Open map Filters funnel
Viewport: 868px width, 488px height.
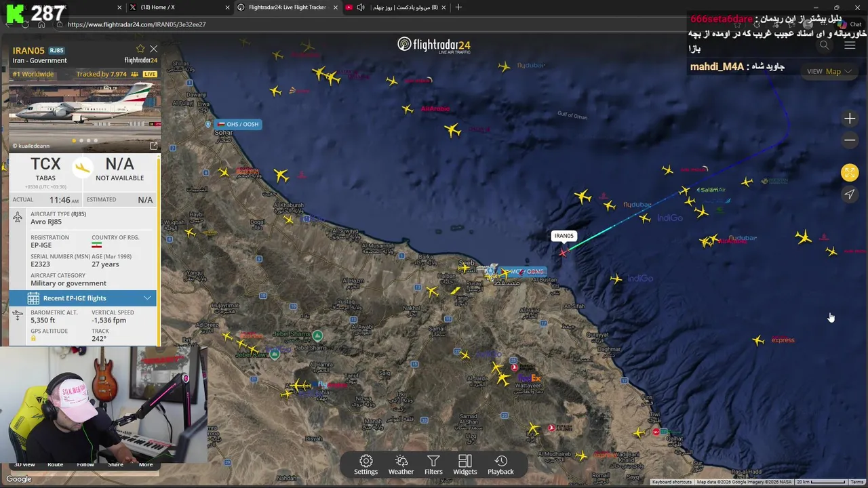pos(433,465)
